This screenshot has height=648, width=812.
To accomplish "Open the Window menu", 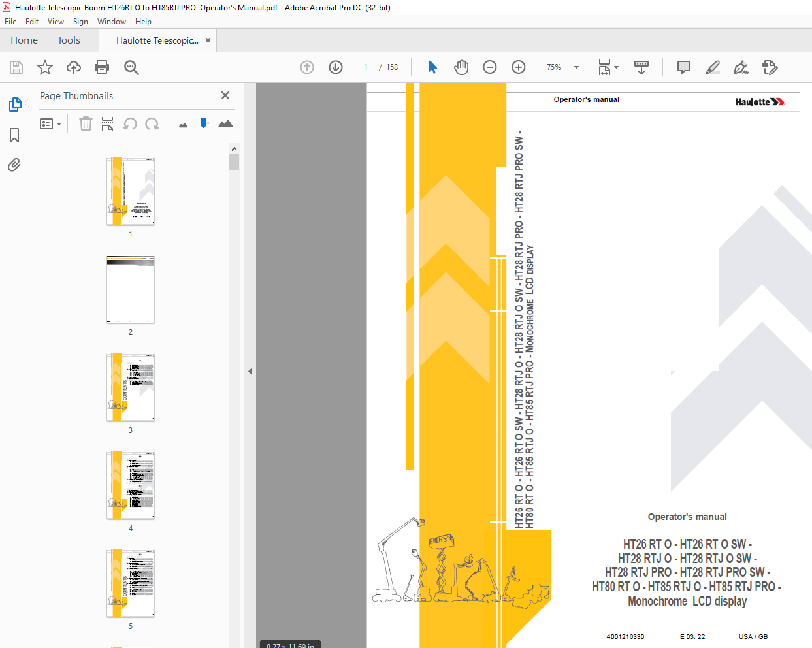I will point(112,22).
